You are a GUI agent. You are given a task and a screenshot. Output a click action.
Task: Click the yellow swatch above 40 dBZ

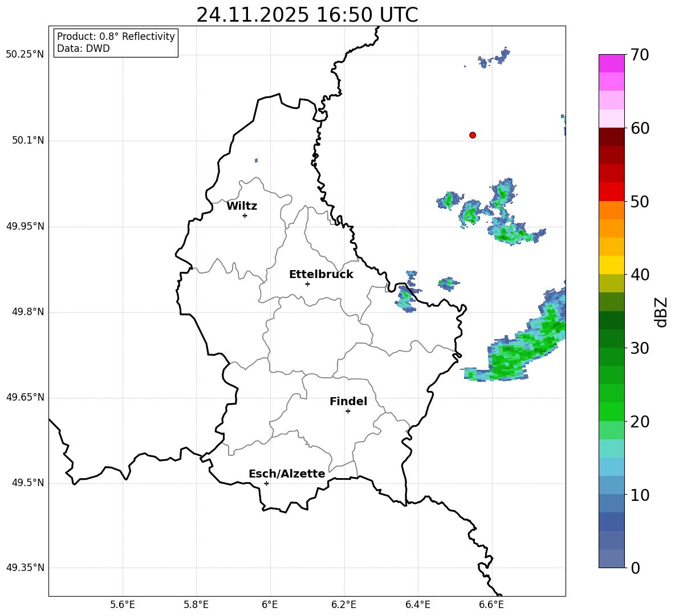611,265
